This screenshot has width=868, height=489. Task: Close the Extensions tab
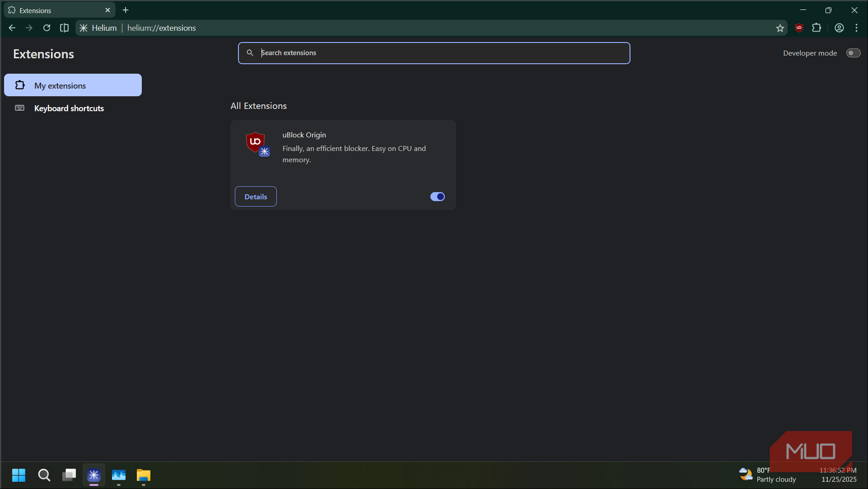click(x=107, y=10)
